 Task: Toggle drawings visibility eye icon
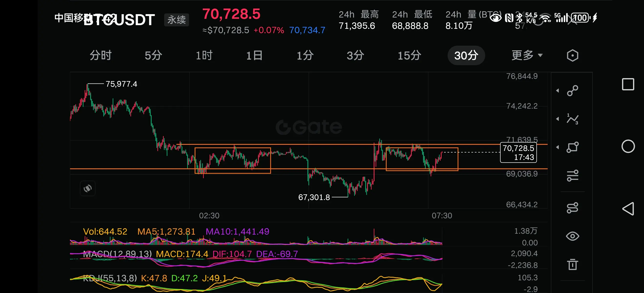(572, 236)
